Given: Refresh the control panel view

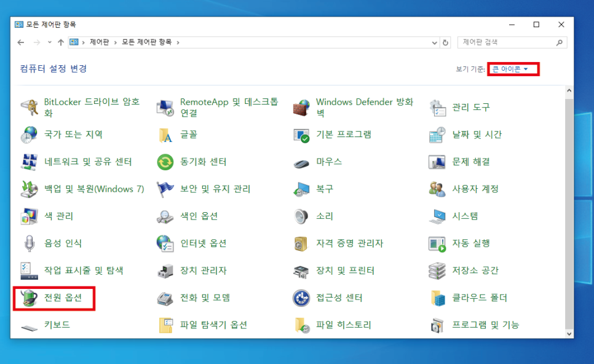Looking at the screenshot, I should pos(445,42).
